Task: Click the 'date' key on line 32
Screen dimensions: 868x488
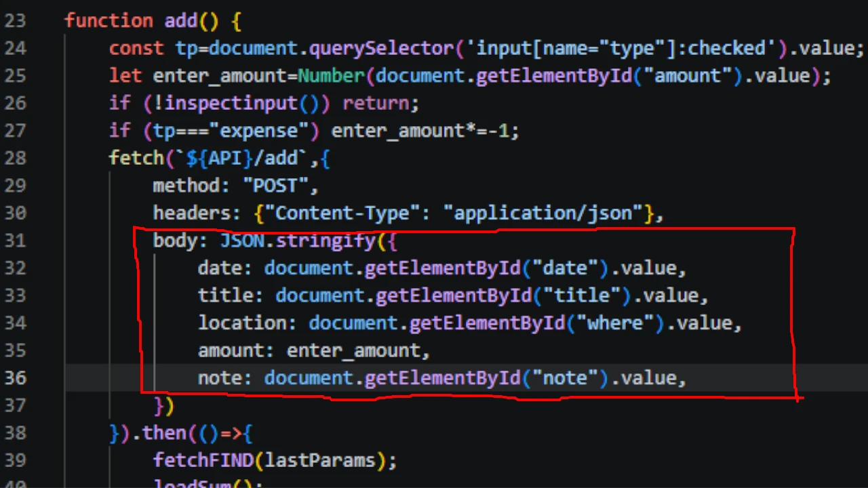Action: click(220, 268)
